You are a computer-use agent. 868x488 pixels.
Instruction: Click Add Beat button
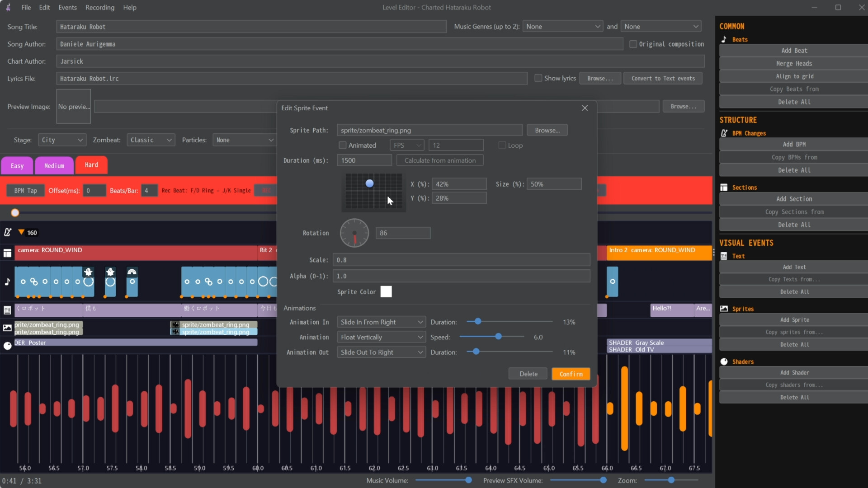coord(794,51)
